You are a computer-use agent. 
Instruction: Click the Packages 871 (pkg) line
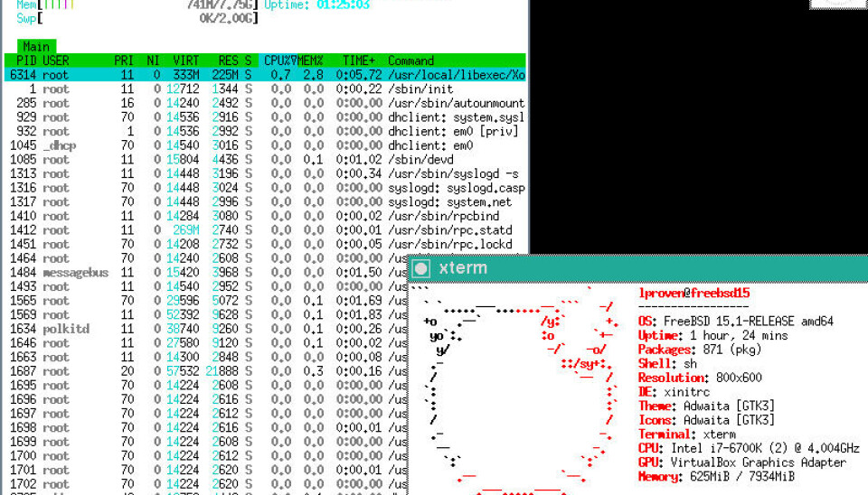pos(700,350)
